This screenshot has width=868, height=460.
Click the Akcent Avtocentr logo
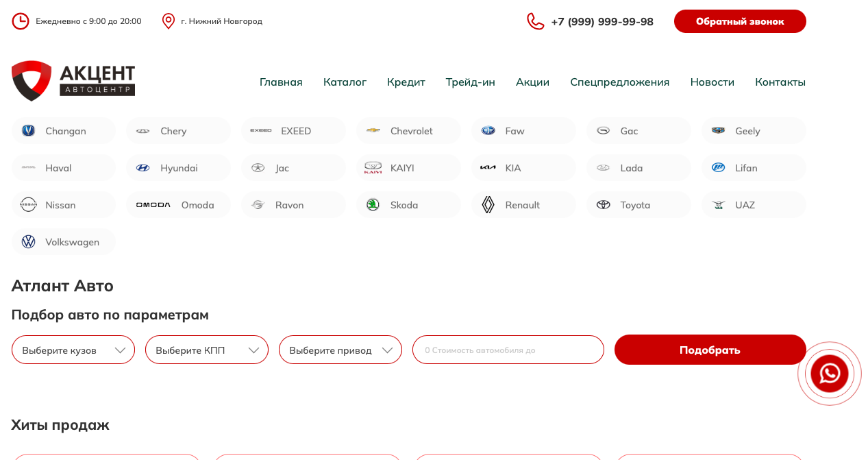pyautogui.click(x=73, y=81)
